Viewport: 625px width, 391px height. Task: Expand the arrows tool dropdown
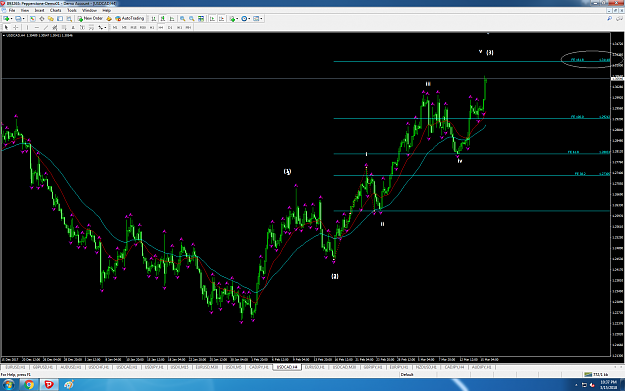tap(105, 28)
